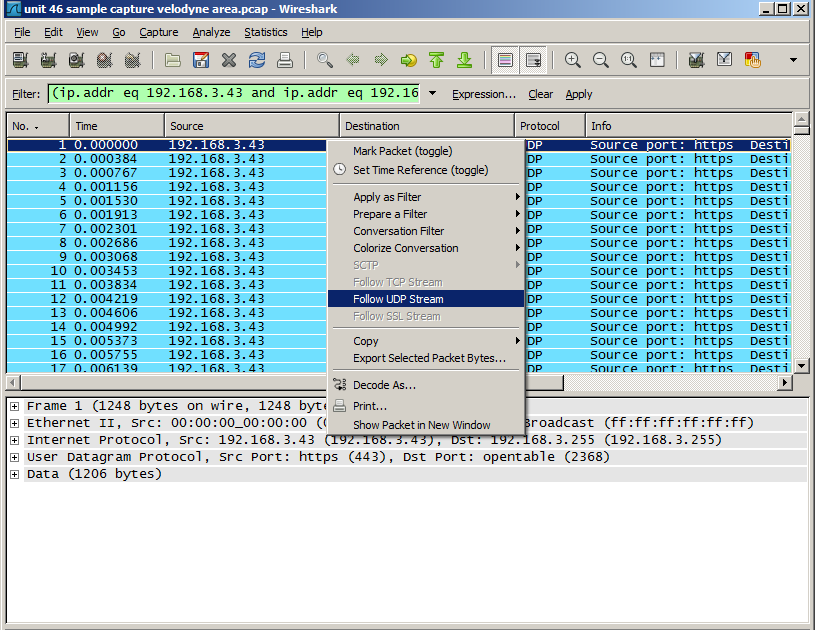Open the File menu

tap(22, 32)
